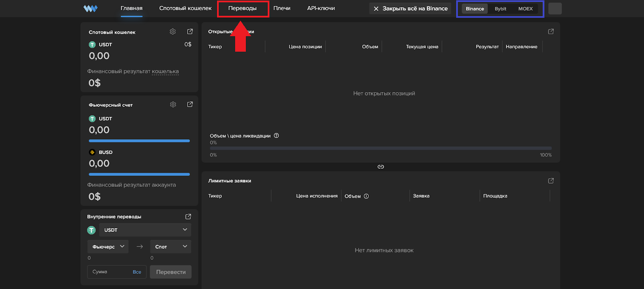Open the Фьючерс source account dropdown

pos(108,247)
